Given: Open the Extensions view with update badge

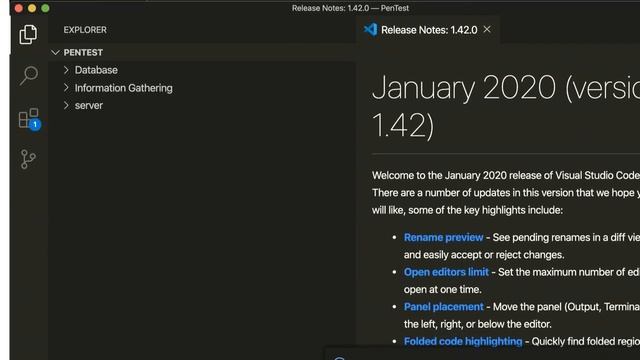Looking at the screenshot, I should [29, 119].
